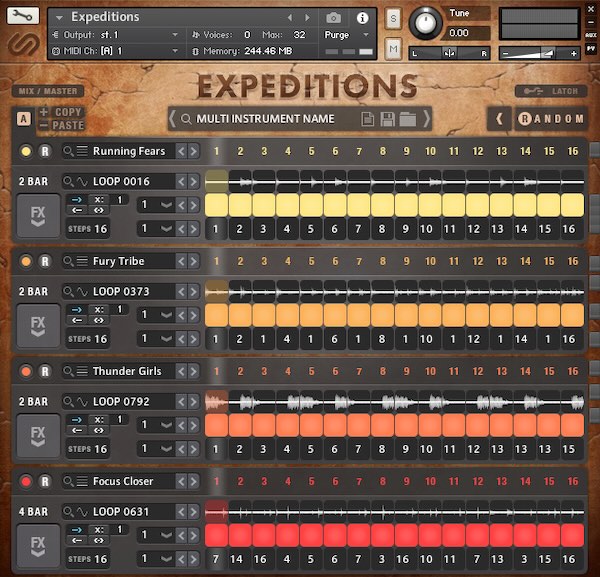Save preset with the floppy disk icon

tap(387, 119)
